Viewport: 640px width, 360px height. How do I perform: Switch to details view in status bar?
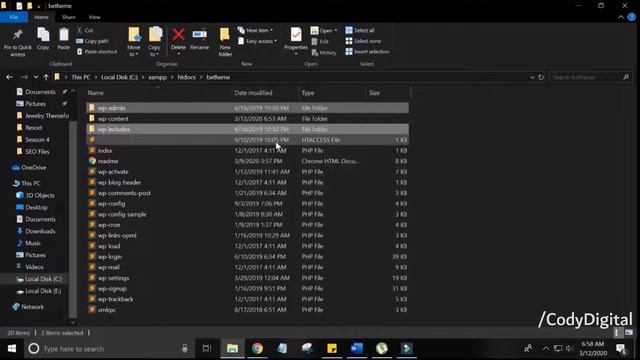(616, 333)
